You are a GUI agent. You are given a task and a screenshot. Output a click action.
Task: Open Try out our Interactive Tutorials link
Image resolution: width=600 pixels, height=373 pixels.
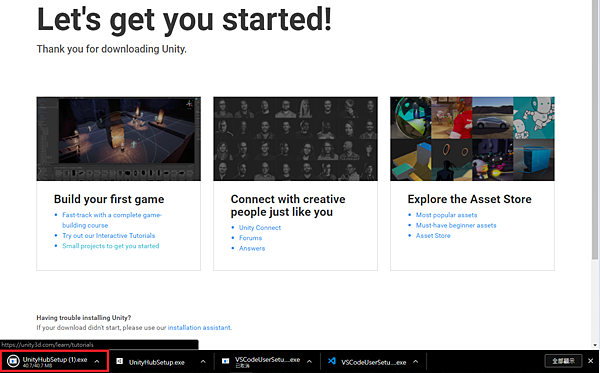109,236
